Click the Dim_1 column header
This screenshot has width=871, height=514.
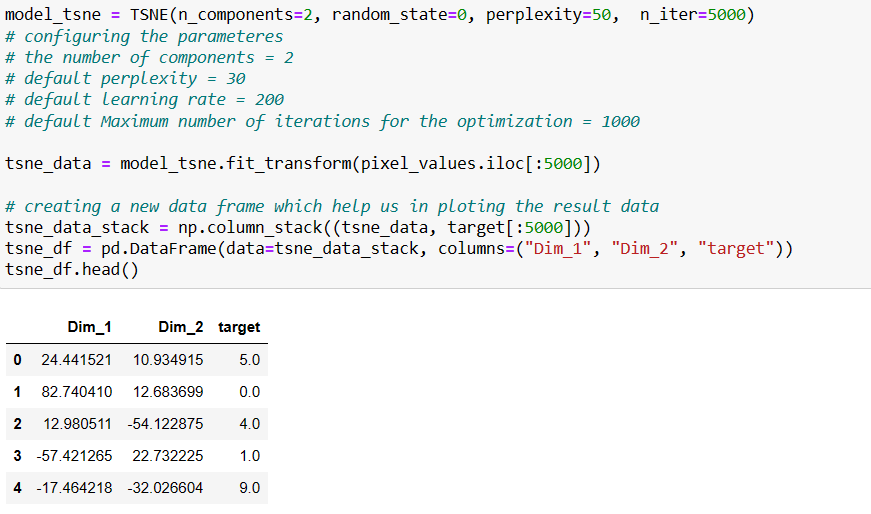pyautogui.click(x=89, y=327)
